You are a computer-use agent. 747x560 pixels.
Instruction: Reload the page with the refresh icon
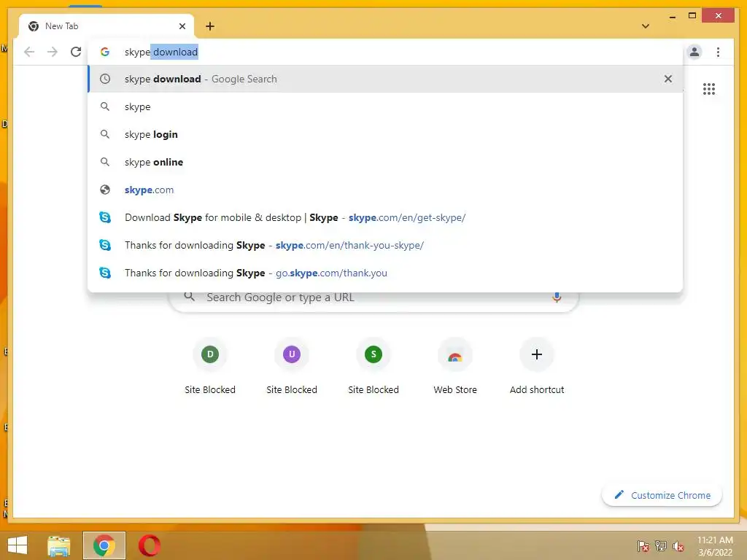coord(76,52)
